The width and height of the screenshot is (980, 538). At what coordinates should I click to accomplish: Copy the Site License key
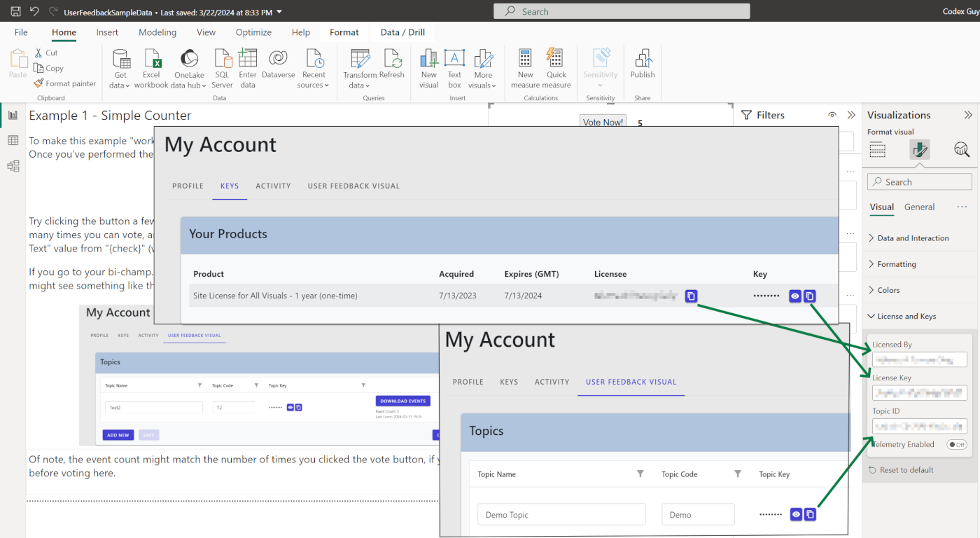(809, 296)
